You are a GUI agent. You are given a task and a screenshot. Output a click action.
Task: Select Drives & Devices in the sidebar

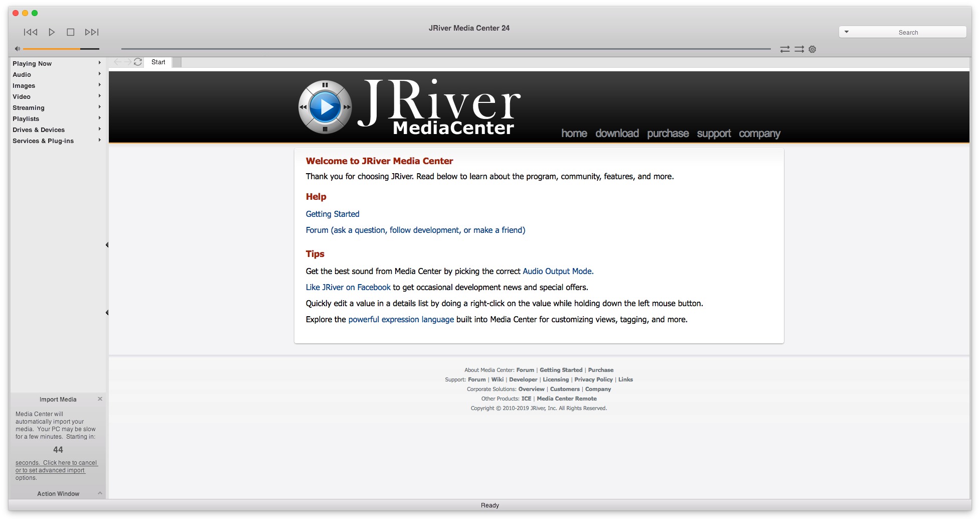[39, 130]
